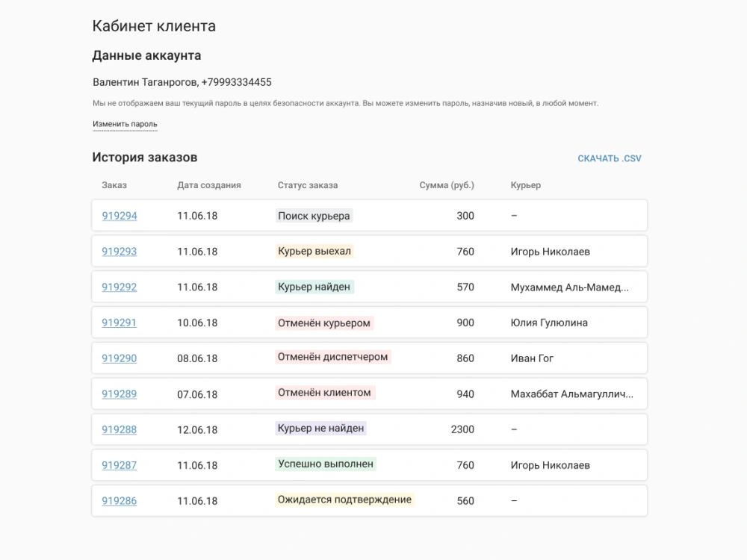Click the amount 940 in order 919289 row
747x560 pixels.
[465, 394]
